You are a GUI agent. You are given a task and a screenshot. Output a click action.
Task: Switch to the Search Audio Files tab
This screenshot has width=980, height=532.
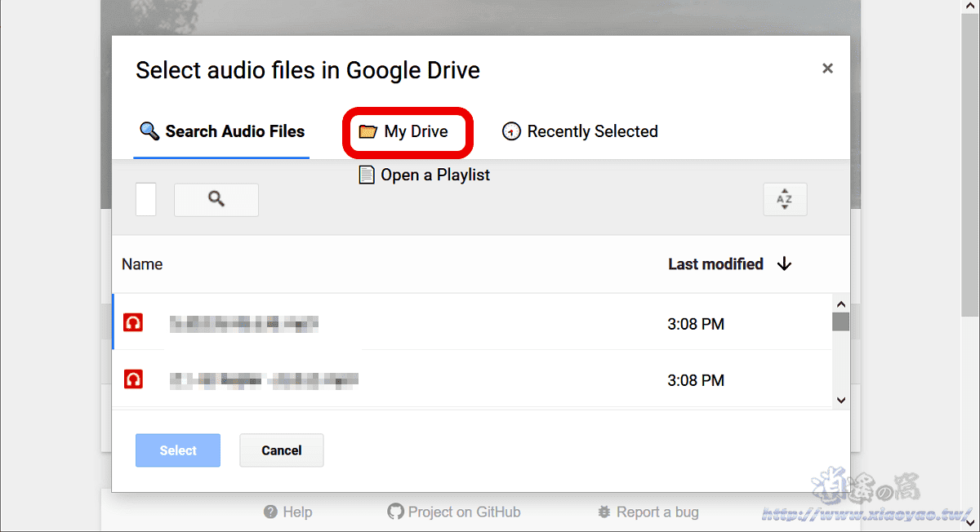point(221,131)
